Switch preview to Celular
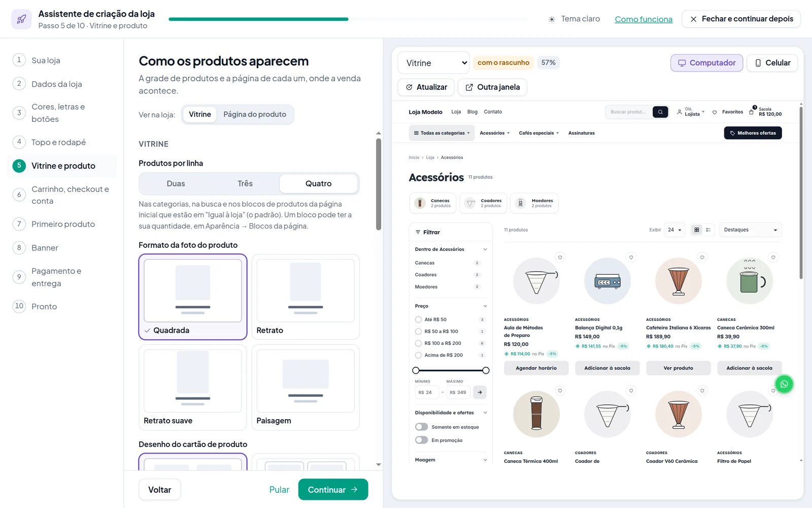This screenshot has height=508, width=812. pos(772,63)
